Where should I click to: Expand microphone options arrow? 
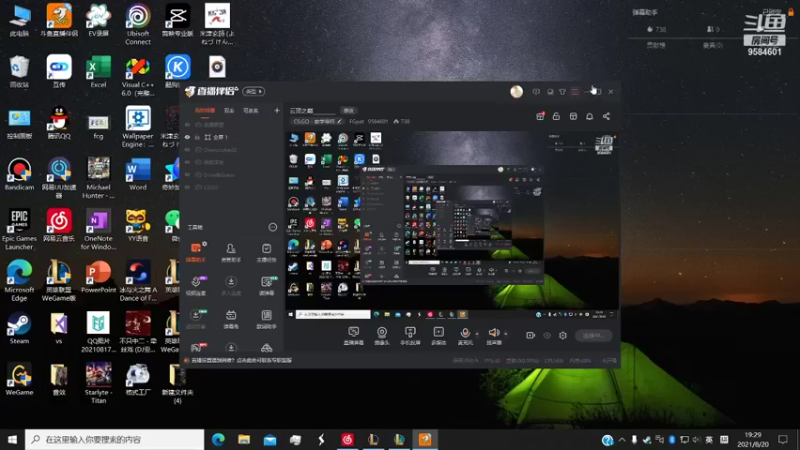click(477, 334)
